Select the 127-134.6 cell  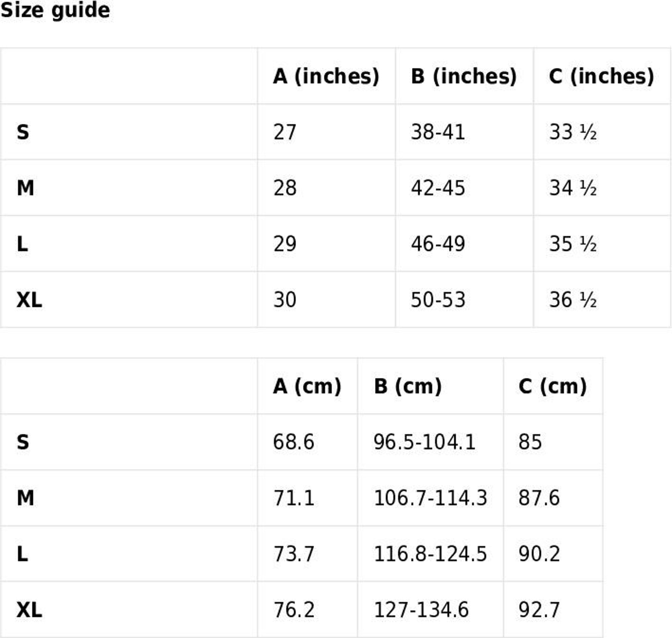coord(421,610)
